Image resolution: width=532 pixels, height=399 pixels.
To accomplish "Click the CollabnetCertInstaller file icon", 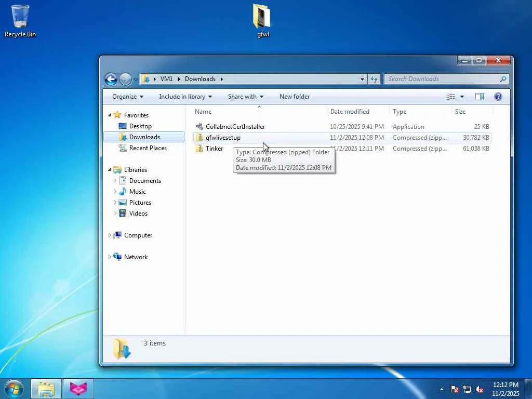I will coord(199,127).
